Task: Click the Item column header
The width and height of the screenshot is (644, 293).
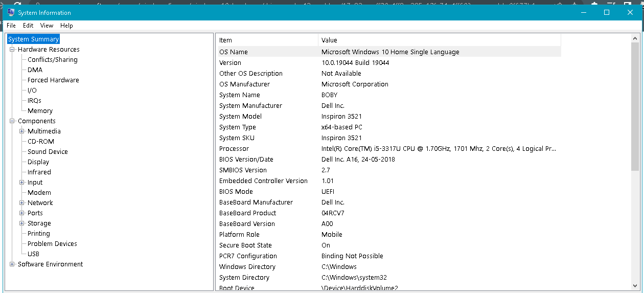Action: pos(268,40)
